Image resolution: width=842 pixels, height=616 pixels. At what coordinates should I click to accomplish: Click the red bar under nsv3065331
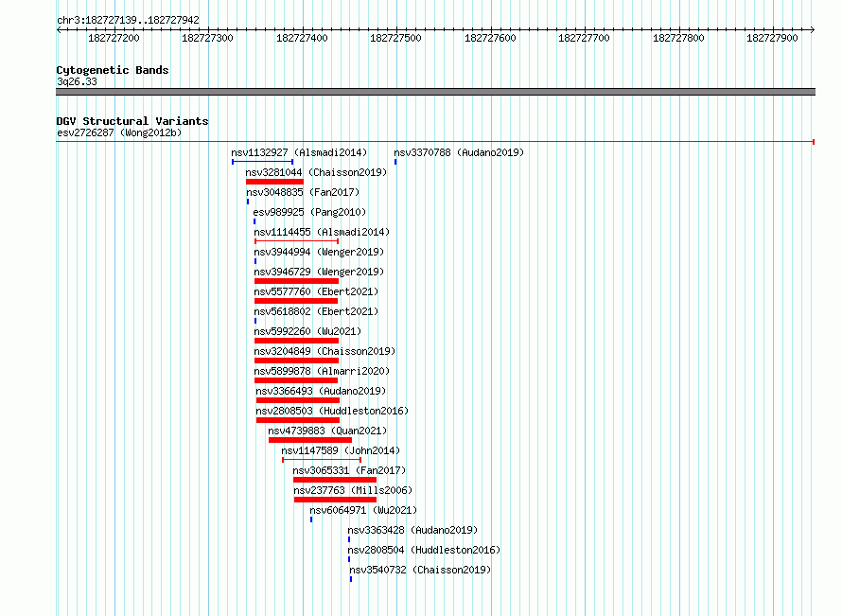point(335,480)
